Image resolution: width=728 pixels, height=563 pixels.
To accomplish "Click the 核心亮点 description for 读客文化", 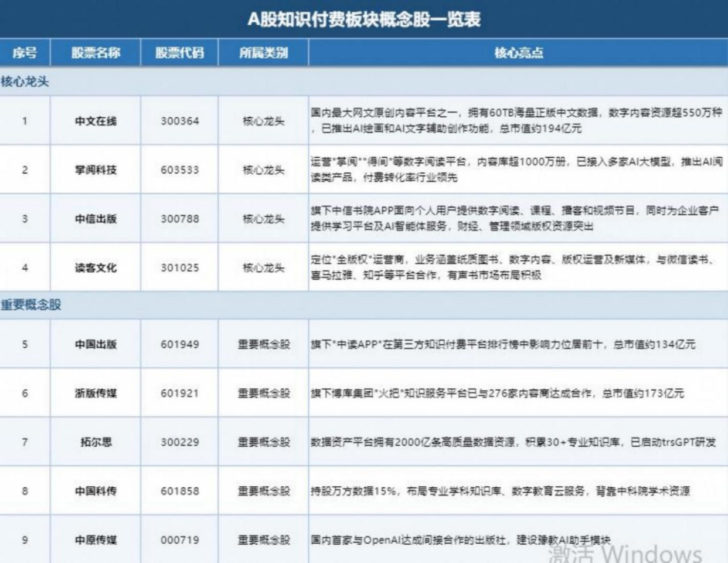I will click(x=513, y=267).
